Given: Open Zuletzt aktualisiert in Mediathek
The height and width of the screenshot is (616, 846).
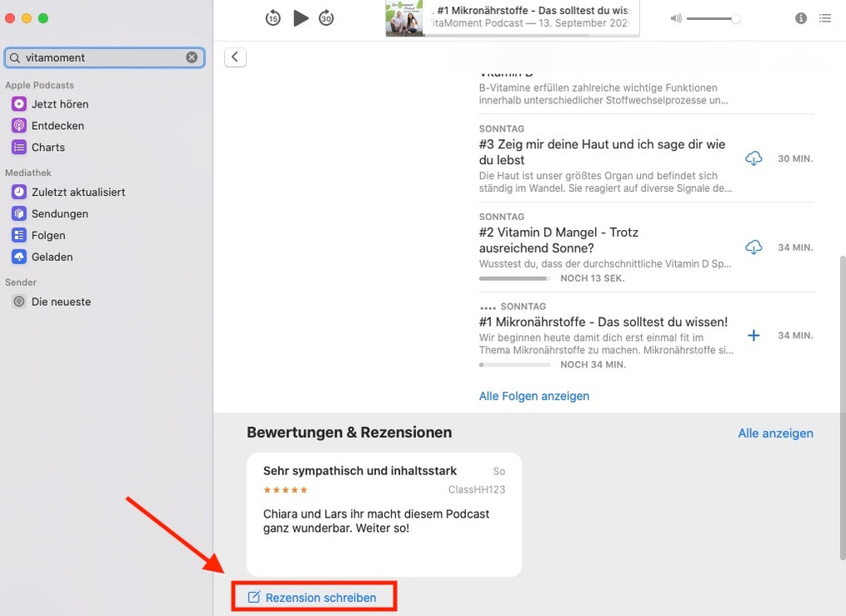Looking at the screenshot, I should tap(78, 192).
